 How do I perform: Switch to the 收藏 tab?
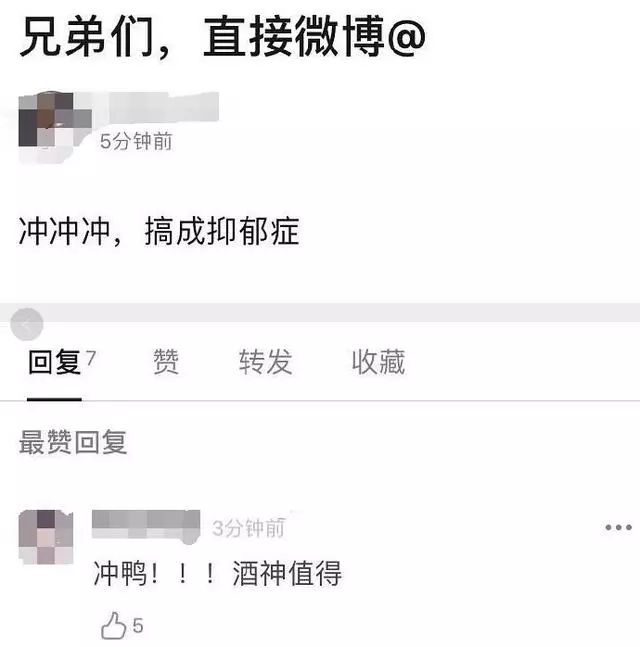pyautogui.click(x=378, y=361)
